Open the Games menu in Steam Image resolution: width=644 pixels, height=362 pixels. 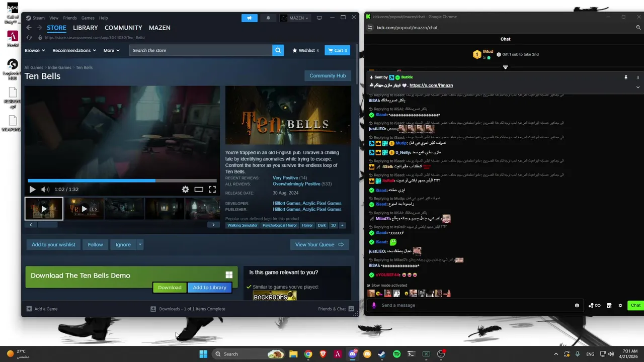[x=88, y=18]
